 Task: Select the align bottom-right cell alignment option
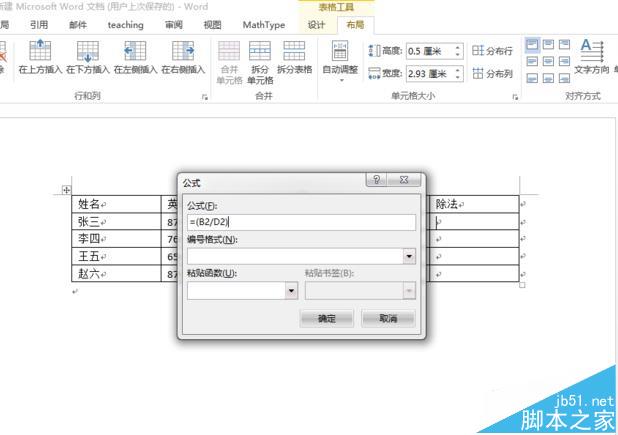564,78
